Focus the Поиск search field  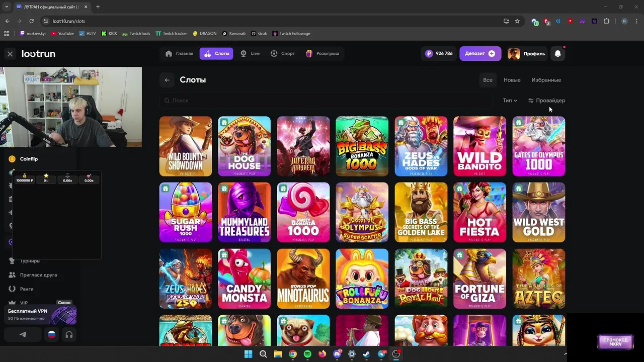click(326, 101)
